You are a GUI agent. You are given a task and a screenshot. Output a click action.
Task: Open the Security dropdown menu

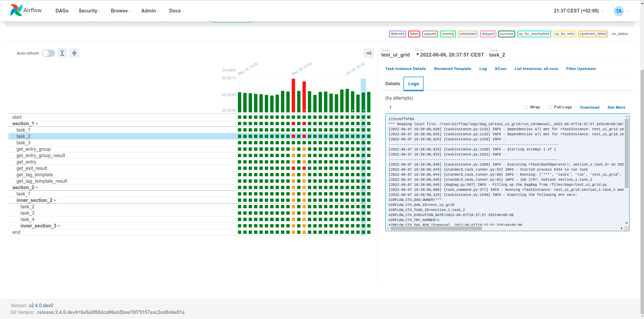pos(90,11)
